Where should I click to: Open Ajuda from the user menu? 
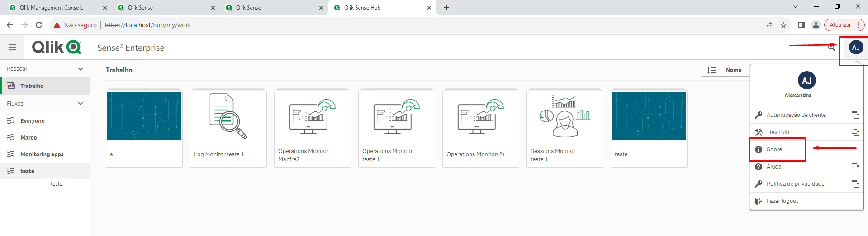(807, 167)
